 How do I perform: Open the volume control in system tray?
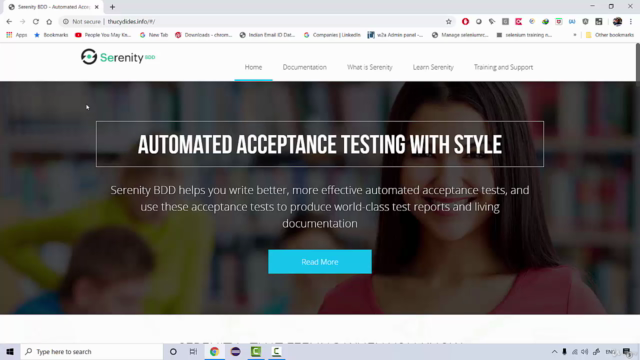[x=585, y=352]
